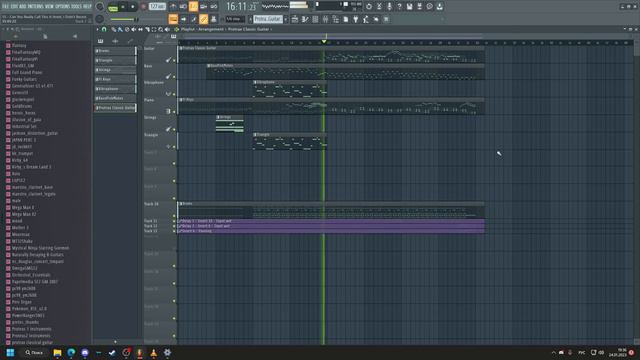Select the playlist Slice tool
640x360 pixels.
[147, 29]
